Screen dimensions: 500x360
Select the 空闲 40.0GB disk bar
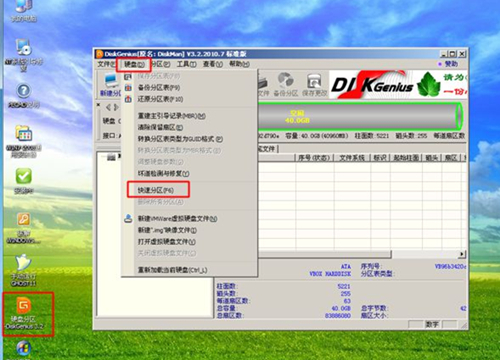coord(360,116)
